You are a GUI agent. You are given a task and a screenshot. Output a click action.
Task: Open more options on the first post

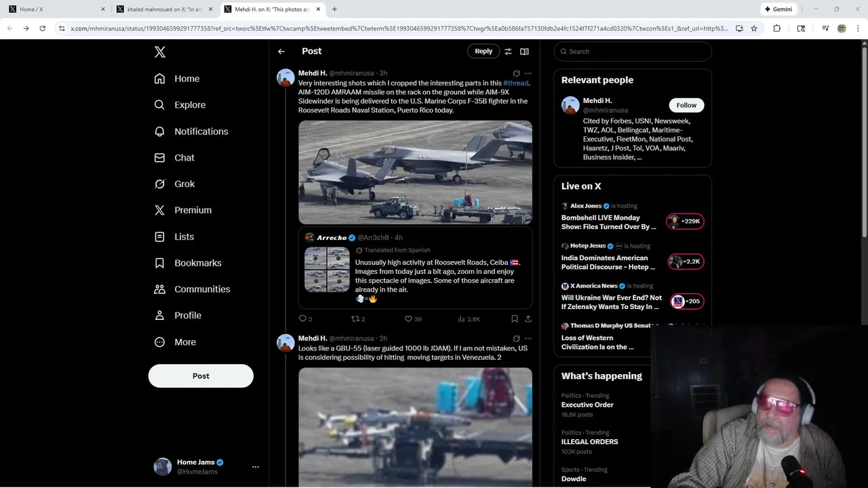point(528,73)
